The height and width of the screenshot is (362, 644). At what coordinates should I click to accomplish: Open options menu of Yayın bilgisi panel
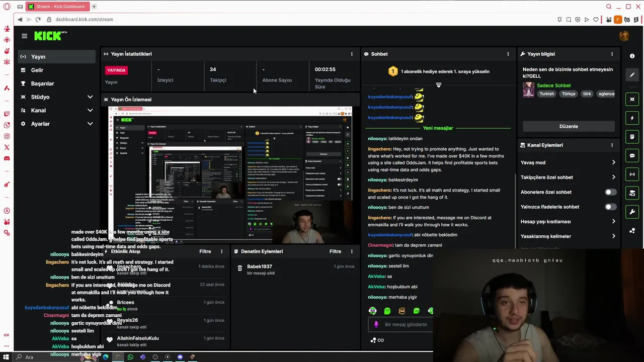(612, 54)
